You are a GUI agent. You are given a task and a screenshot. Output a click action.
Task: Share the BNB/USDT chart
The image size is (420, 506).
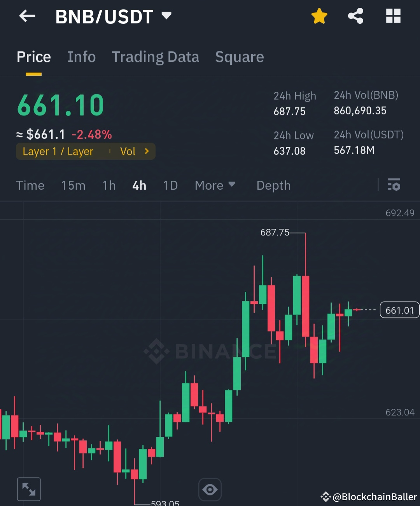click(x=355, y=16)
